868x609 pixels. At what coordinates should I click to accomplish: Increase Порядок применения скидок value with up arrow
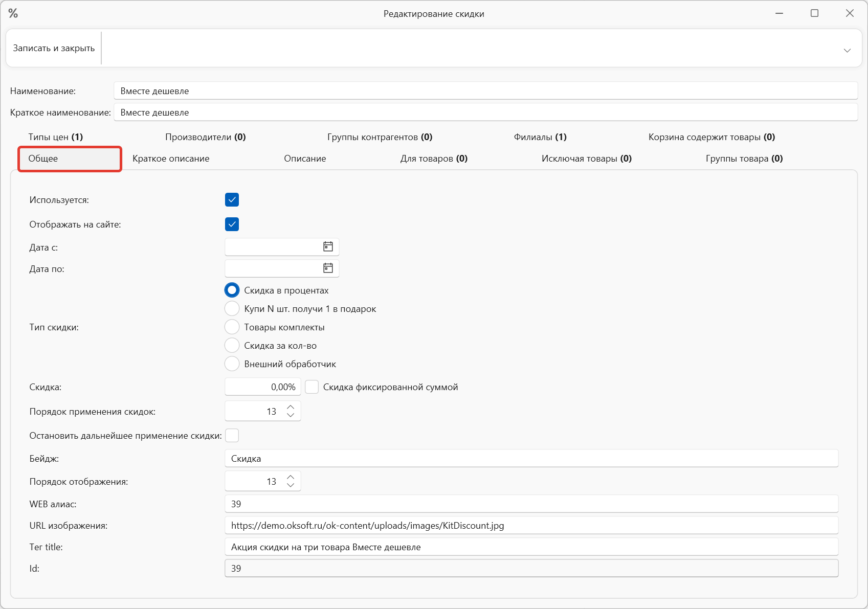coord(291,407)
